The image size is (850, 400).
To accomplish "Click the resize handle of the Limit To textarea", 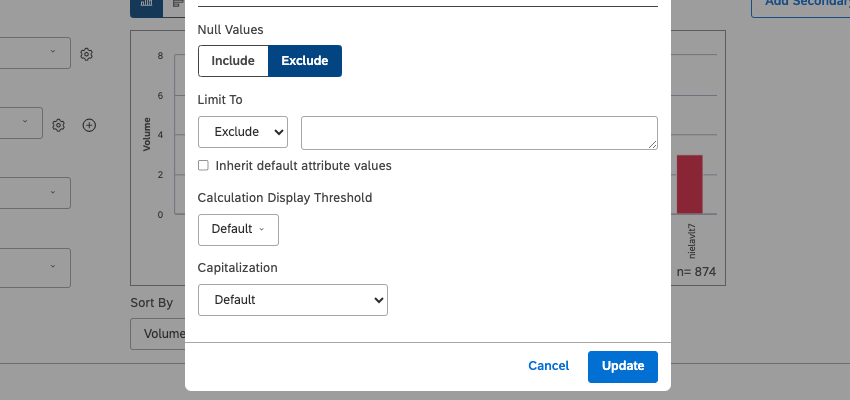I will tap(652, 144).
